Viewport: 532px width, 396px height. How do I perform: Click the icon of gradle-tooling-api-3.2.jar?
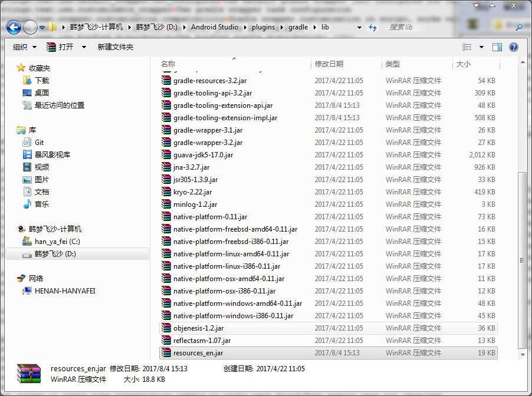166,93
